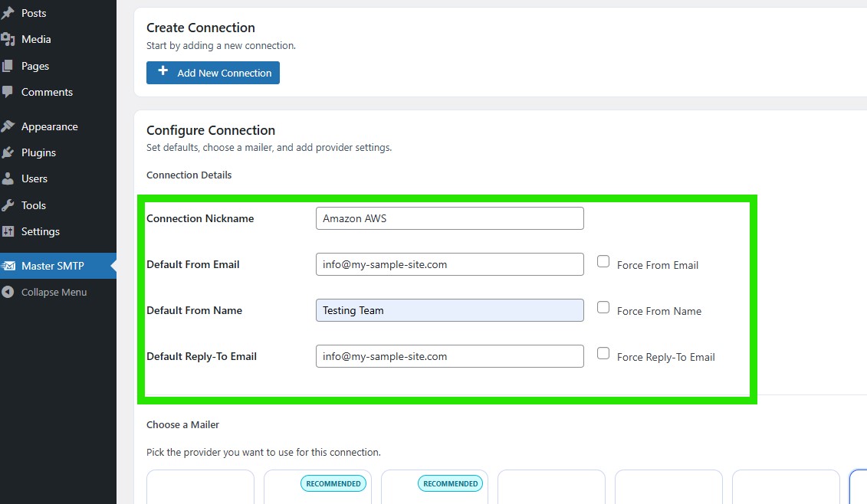Viewport: 867px width, 504px height.
Task: Open the Settings menu label
Action: [x=41, y=231]
